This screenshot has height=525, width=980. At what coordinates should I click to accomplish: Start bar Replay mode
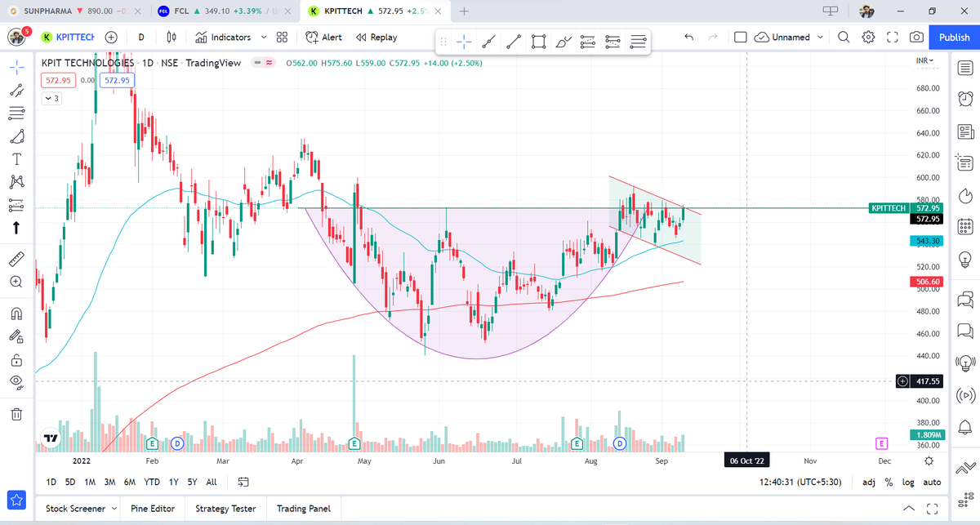376,37
